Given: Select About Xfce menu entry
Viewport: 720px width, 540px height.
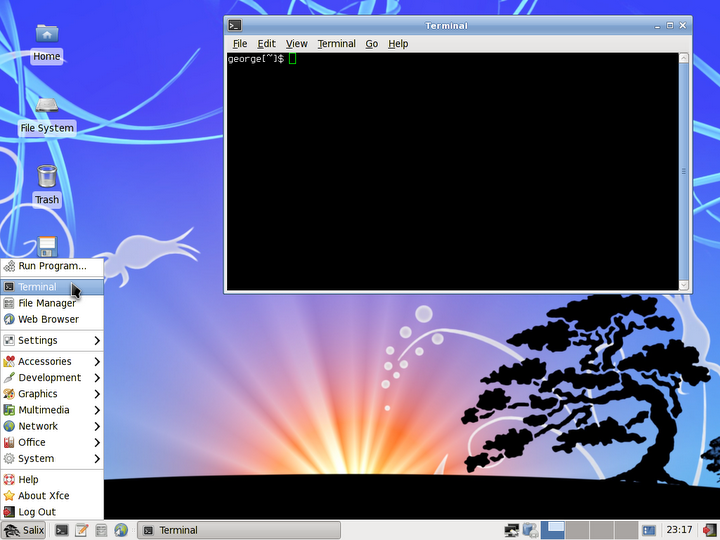Looking at the screenshot, I should coord(52,495).
